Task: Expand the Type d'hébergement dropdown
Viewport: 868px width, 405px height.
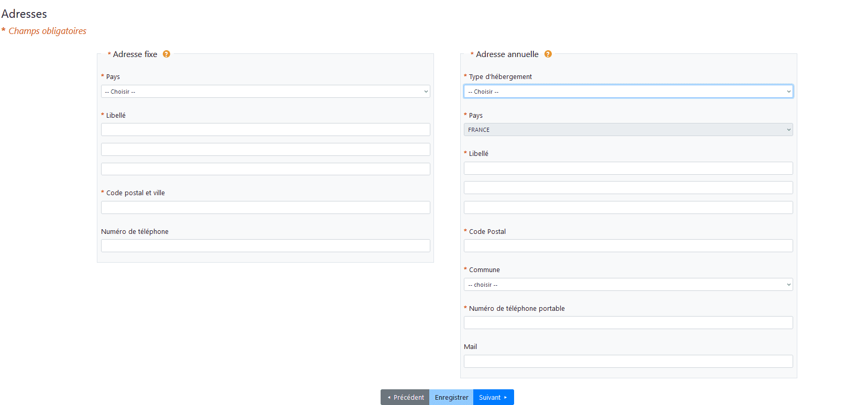Action: click(x=628, y=92)
